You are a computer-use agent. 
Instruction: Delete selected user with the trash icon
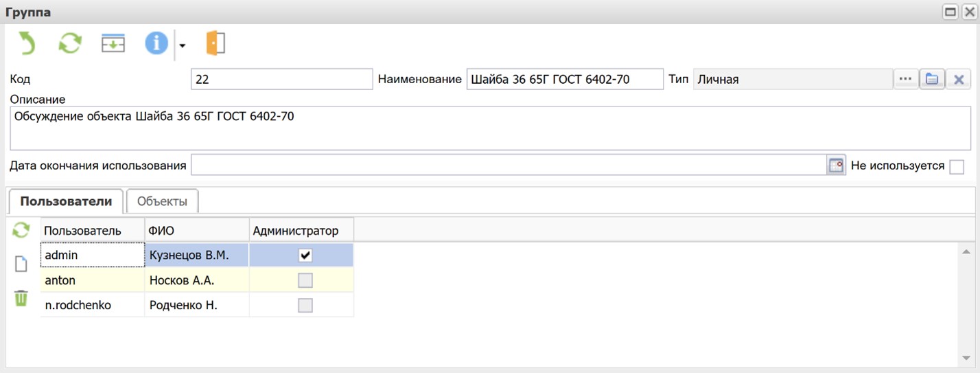tap(21, 298)
